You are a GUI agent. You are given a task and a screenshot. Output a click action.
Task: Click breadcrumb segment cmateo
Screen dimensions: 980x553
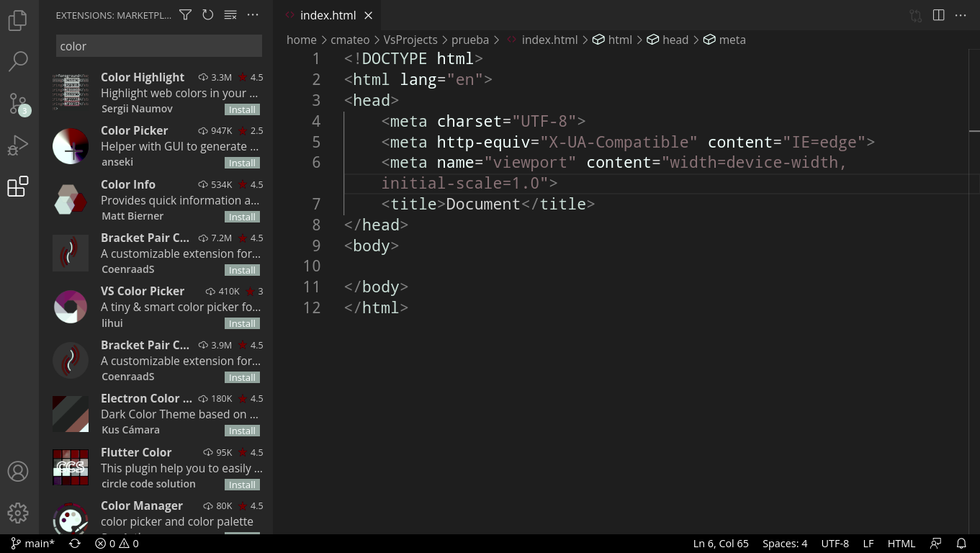click(350, 40)
